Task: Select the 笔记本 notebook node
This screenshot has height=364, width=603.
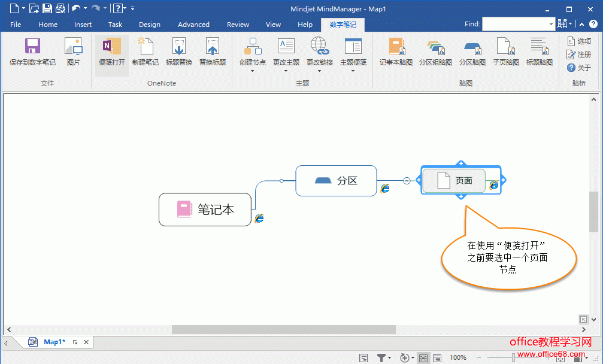Action: (205, 210)
